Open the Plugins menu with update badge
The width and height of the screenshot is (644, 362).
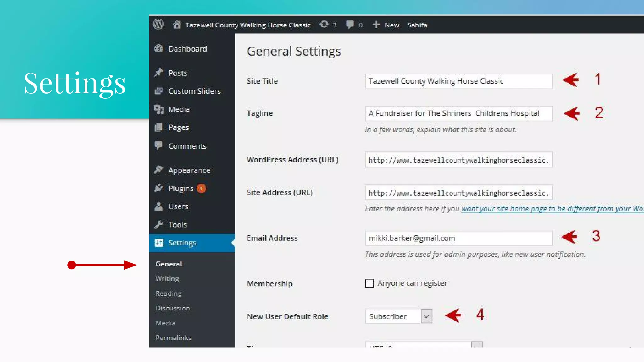tap(181, 188)
